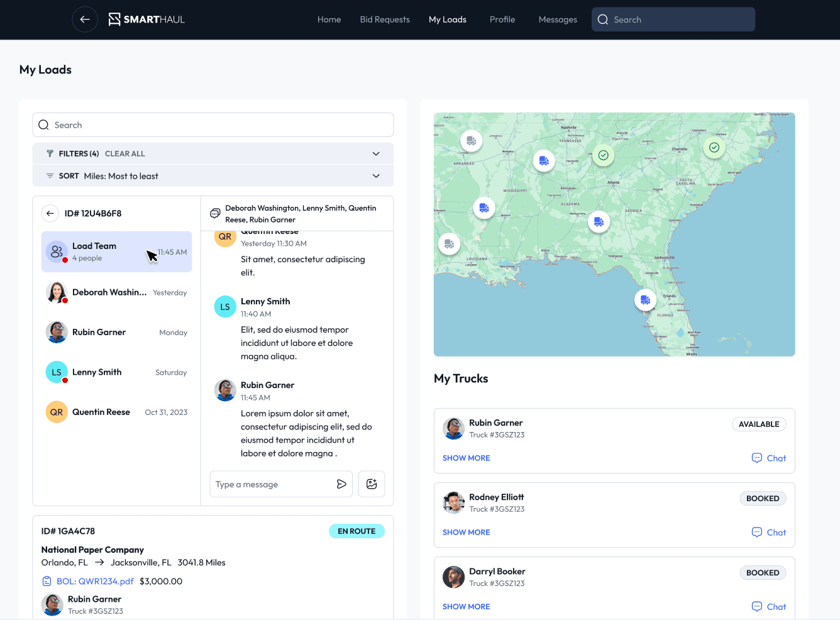840x620 pixels.
Task: Click the truck marker in Florida on map
Action: [645, 300]
